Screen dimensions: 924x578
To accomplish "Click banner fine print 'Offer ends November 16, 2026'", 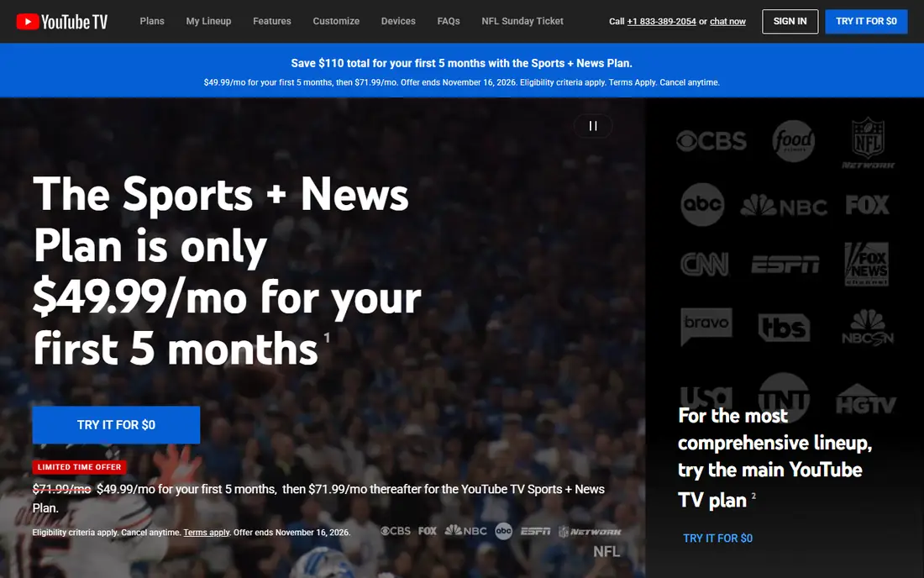I will coord(459,82).
